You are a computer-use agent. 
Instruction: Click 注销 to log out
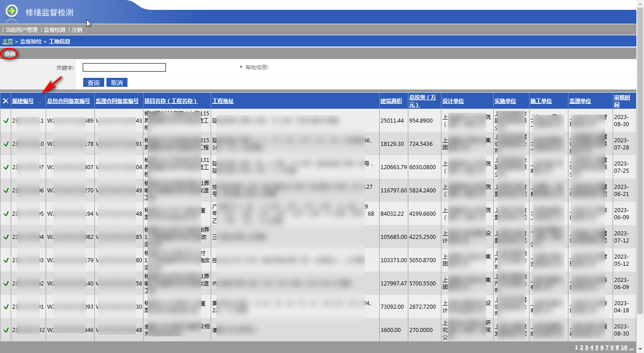point(77,30)
